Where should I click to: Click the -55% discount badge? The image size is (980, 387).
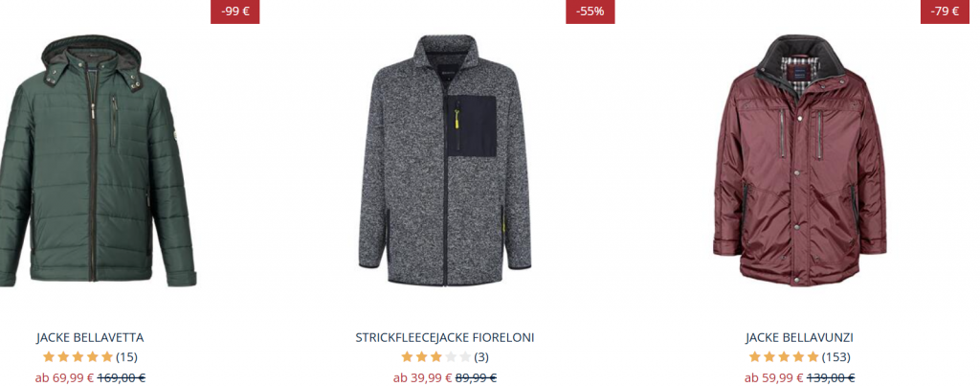pyautogui.click(x=590, y=11)
